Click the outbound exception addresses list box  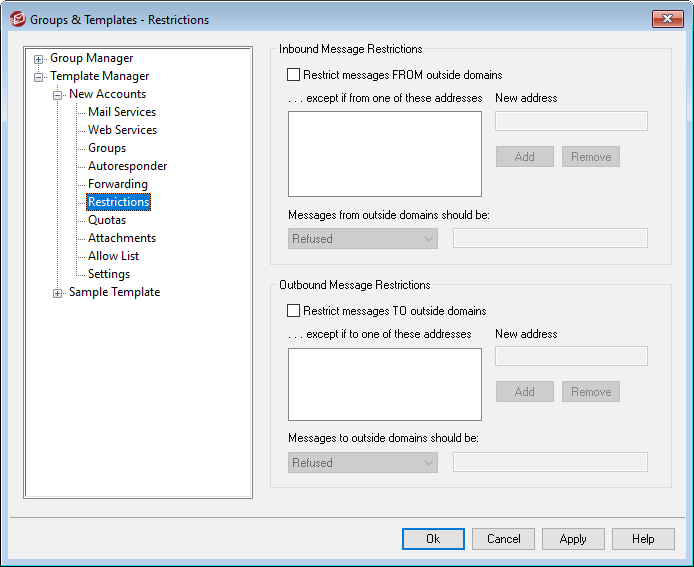tap(384, 384)
